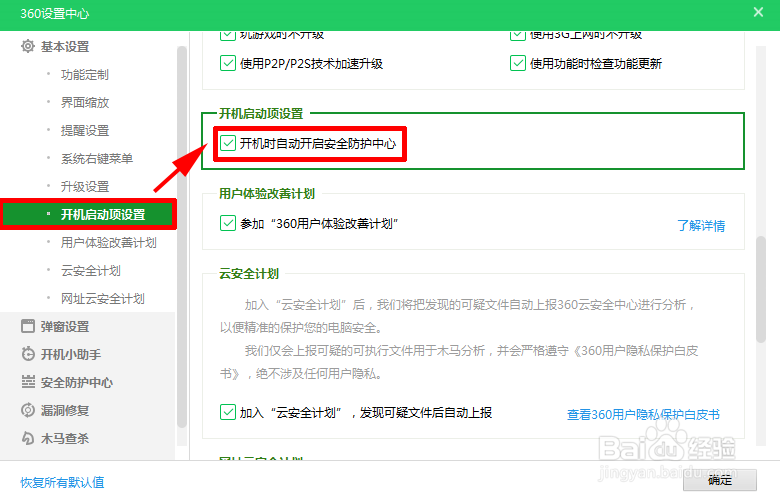Screen dimensions: 780x500
Task: Click the right content pane scrollbar thumb
Action: (x=761, y=290)
